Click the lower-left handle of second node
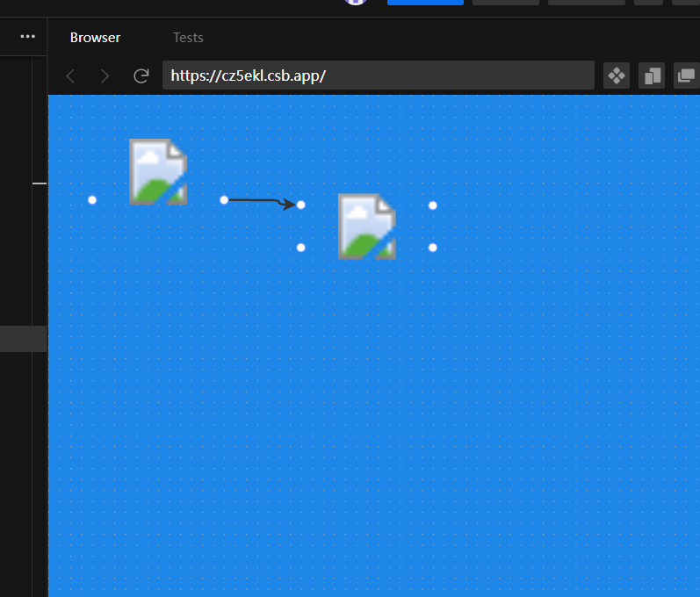The height and width of the screenshot is (597, 700). (301, 248)
